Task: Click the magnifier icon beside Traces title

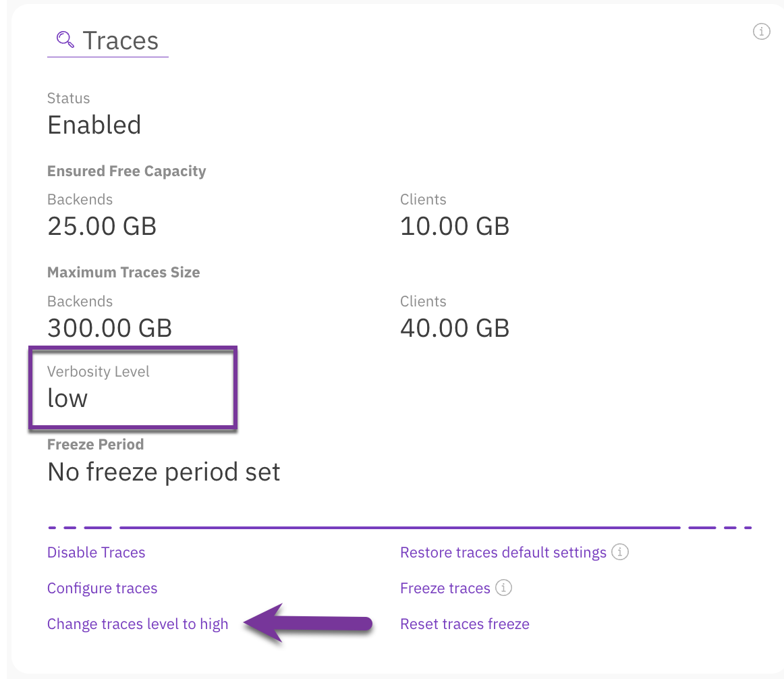Action: pos(65,40)
